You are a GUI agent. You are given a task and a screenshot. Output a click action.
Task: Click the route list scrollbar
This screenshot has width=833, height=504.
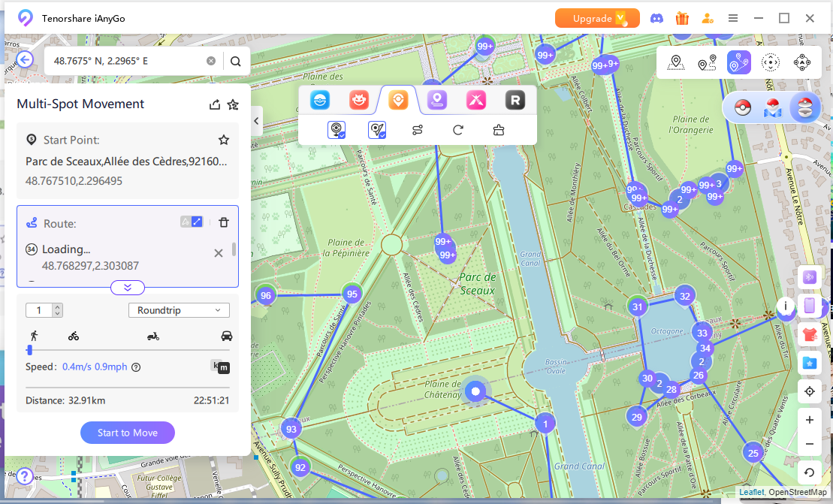[234, 249]
